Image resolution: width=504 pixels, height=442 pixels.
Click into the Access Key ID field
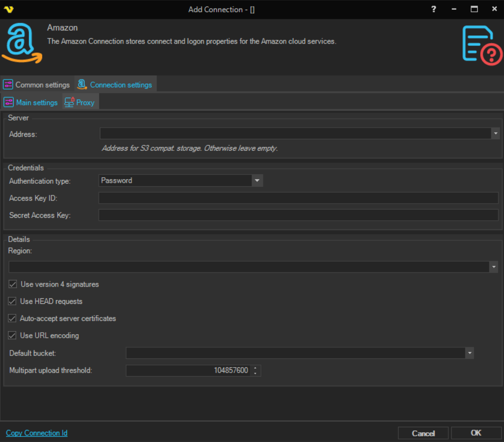coord(298,198)
